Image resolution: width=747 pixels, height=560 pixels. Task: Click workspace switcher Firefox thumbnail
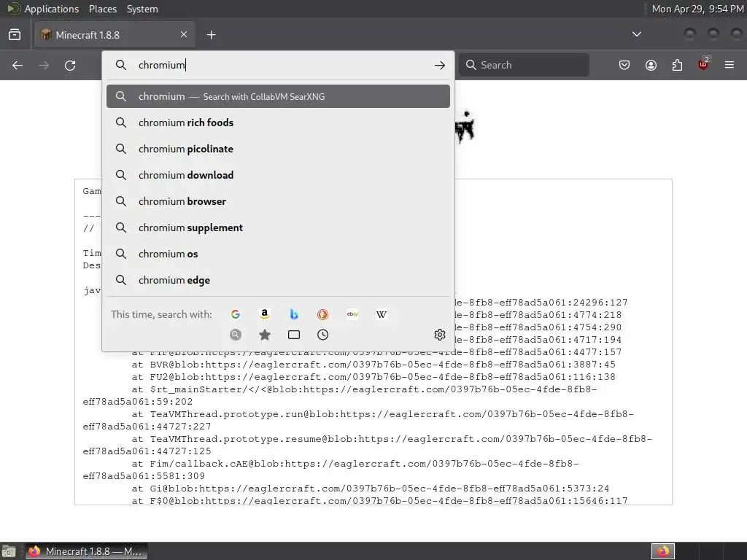(662, 551)
